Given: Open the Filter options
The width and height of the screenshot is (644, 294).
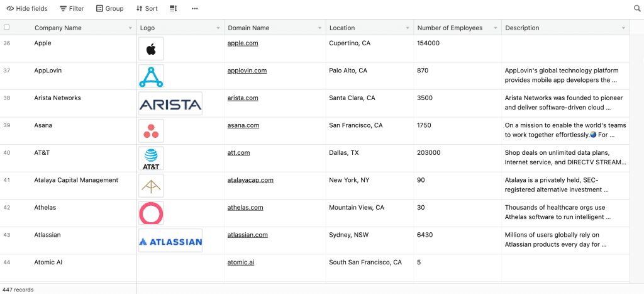Looking at the screenshot, I should pos(72,9).
